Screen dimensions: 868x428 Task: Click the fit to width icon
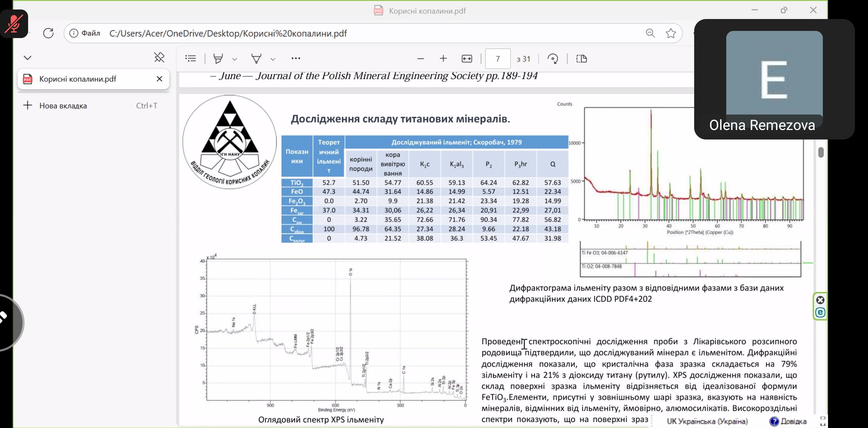467,59
